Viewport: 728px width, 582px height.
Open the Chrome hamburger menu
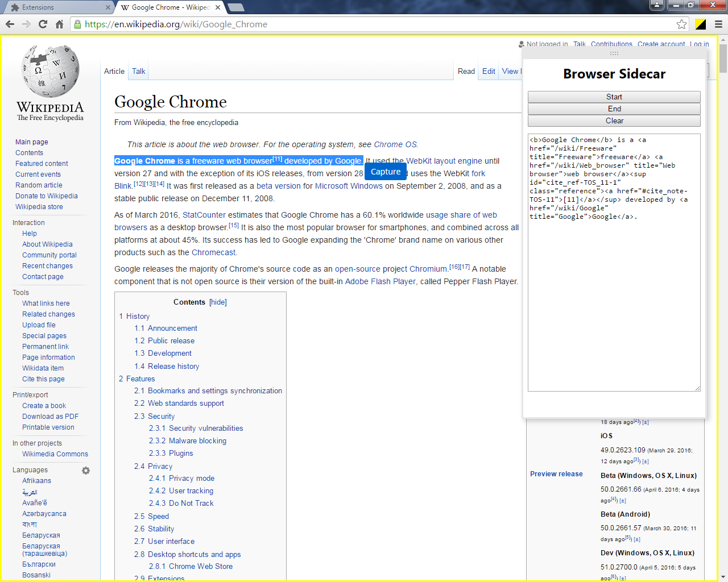pos(718,24)
